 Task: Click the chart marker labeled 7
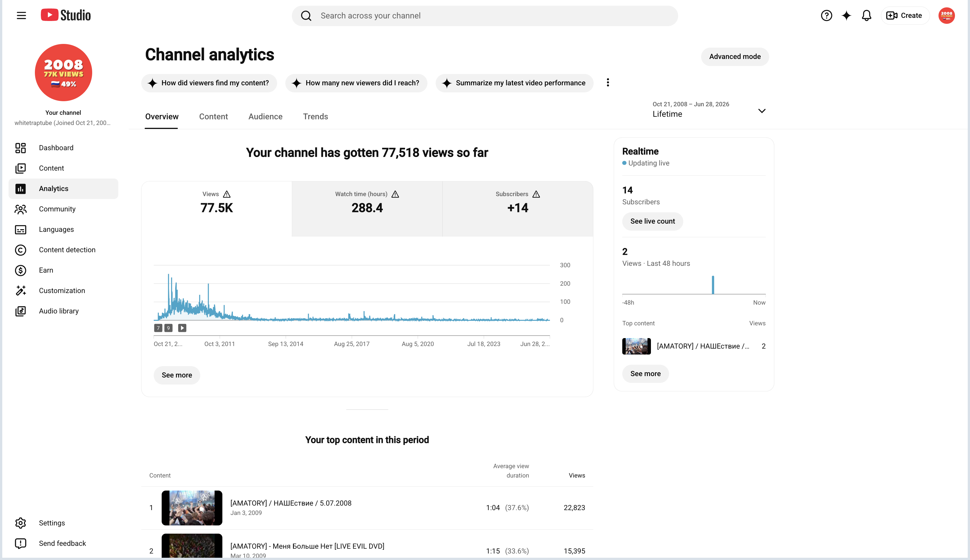[158, 328]
